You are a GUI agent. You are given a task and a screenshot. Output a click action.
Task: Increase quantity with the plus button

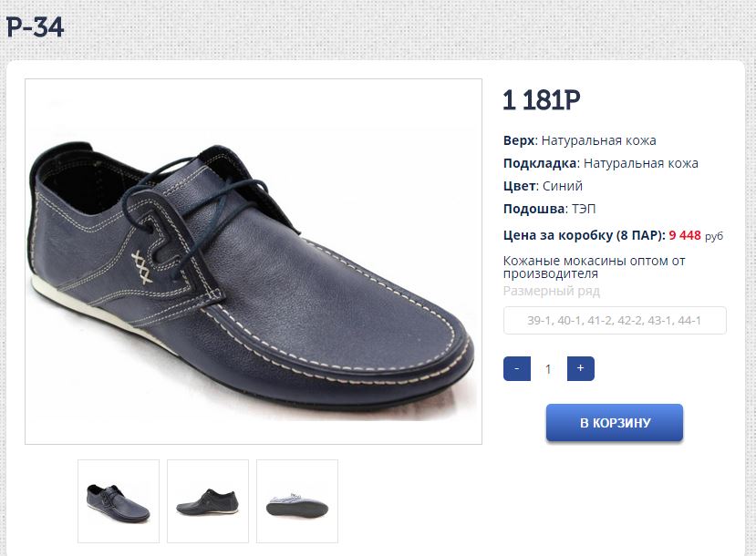coord(580,369)
